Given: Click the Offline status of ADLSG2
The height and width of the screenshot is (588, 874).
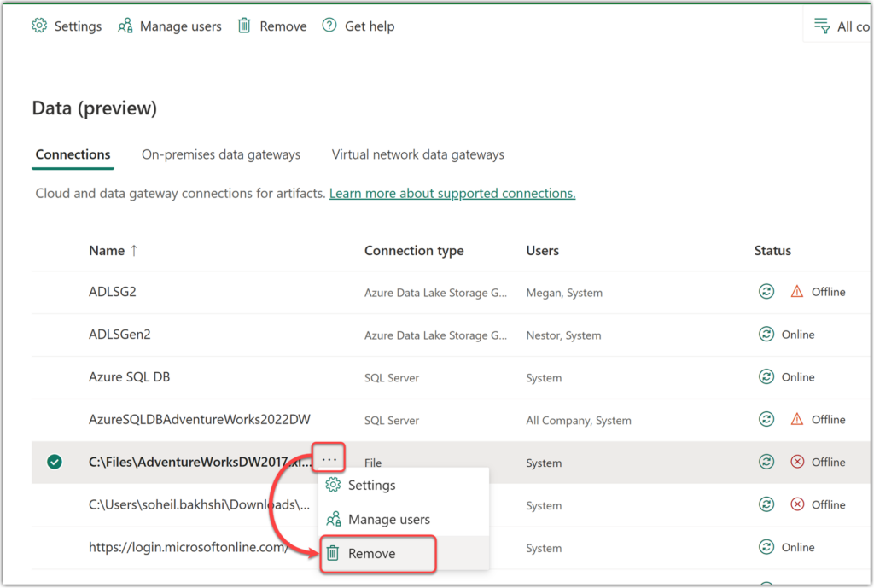Looking at the screenshot, I should [828, 292].
